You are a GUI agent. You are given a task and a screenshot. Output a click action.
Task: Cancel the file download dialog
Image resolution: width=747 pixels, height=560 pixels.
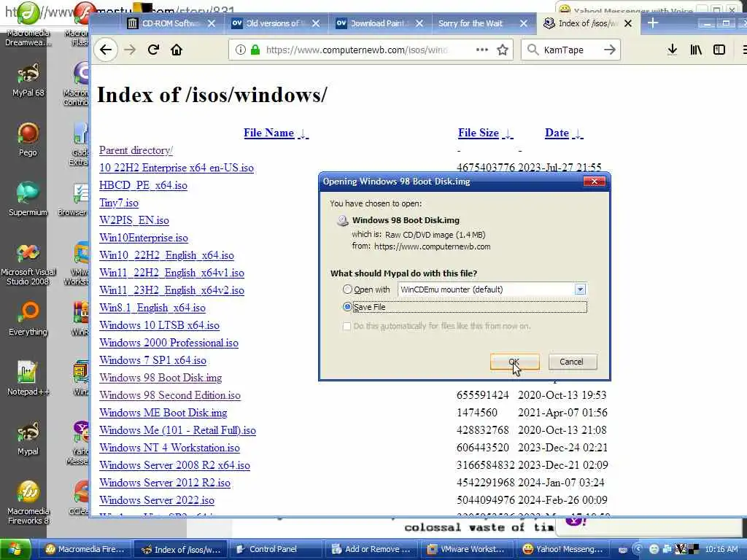(x=572, y=362)
